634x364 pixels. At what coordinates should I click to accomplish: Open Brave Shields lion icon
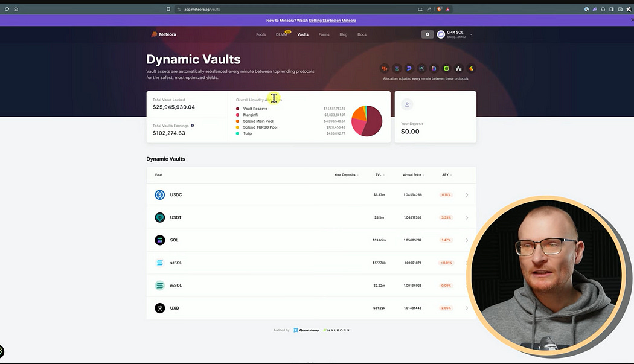pos(439,9)
